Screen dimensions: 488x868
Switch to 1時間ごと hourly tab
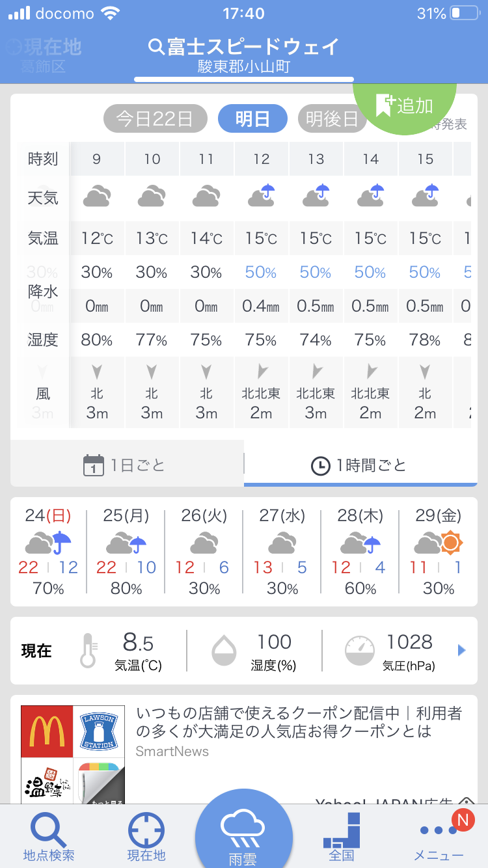(360, 465)
